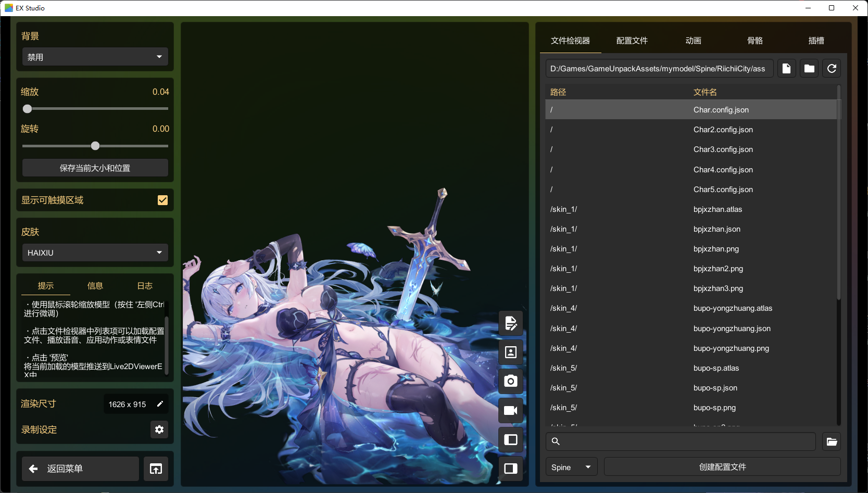Select Char5.config.json in file list
Screen dimensions: 868x493
(x=691, y=189)
